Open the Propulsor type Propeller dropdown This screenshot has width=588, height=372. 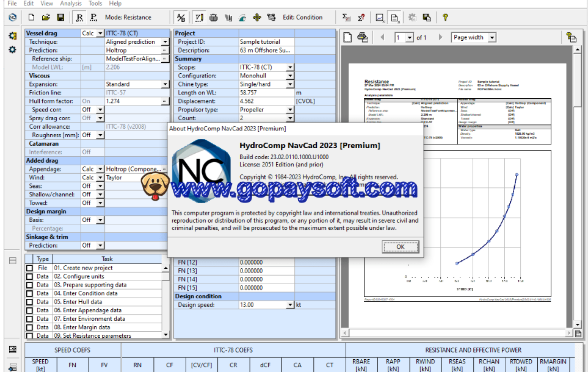tap(290, 110)
